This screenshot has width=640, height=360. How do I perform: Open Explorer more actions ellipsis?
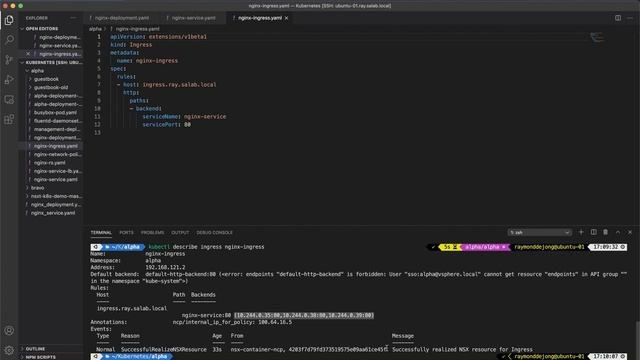73,18
